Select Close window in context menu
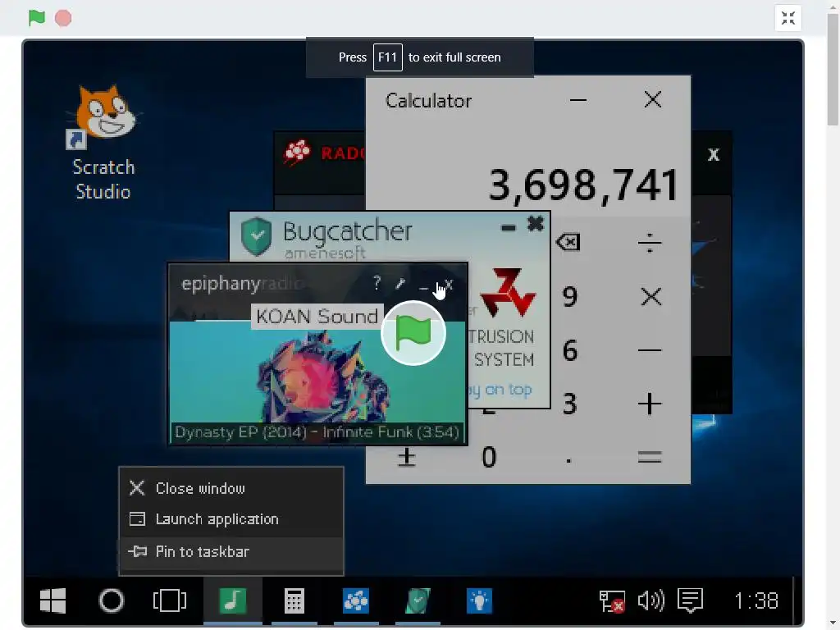The width and height of the screenshot is (840, 630). [x=231, y=489]
